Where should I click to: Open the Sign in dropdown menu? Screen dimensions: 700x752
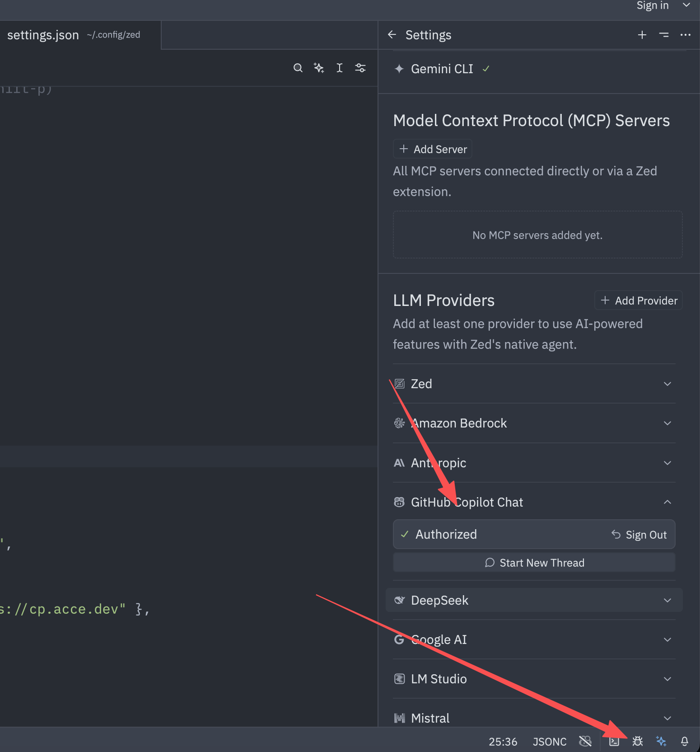tap(686, 5)
